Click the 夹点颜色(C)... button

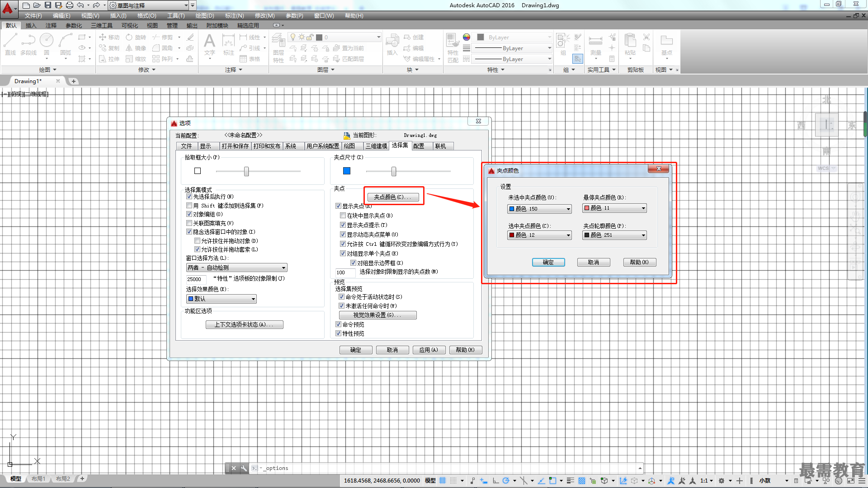(393, 197)
